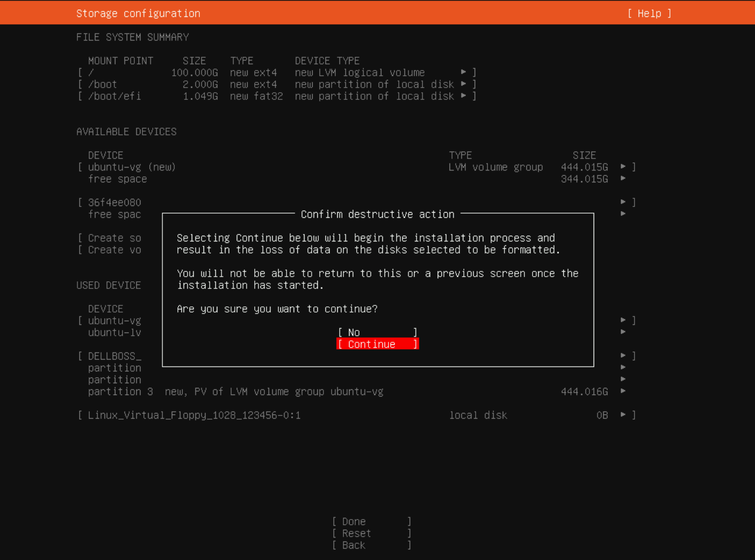Expand the ubuntu-vg volume group options
The height and width of the screenshot is (560, 755).
pos(623,167)
